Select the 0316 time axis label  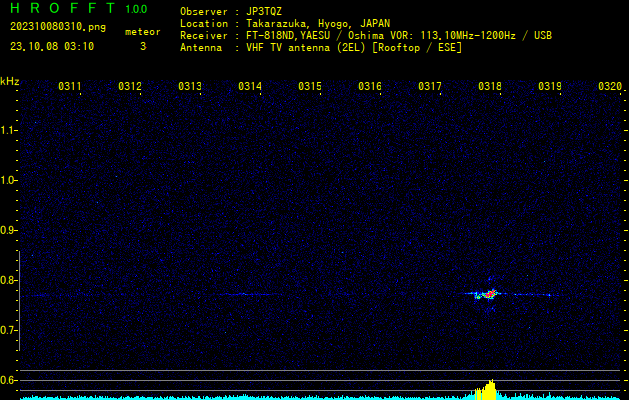(370, 87)
